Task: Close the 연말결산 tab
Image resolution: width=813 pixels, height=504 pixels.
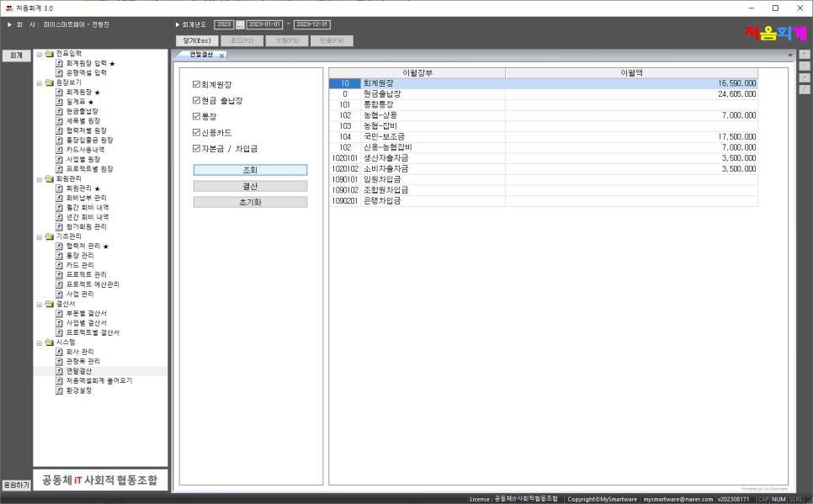Action: coord(222,56)
